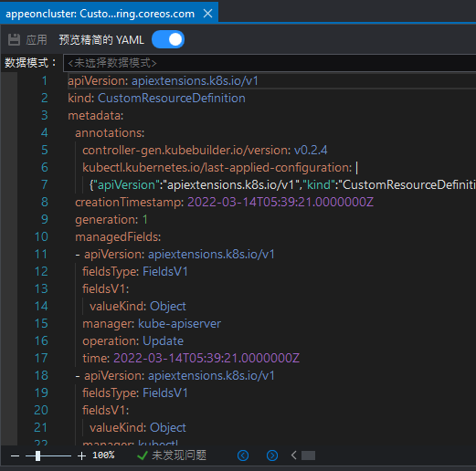The height and width of the screenshot is (471, 476).
Task: Click line number 12 in the gutter
Action: 41,272
